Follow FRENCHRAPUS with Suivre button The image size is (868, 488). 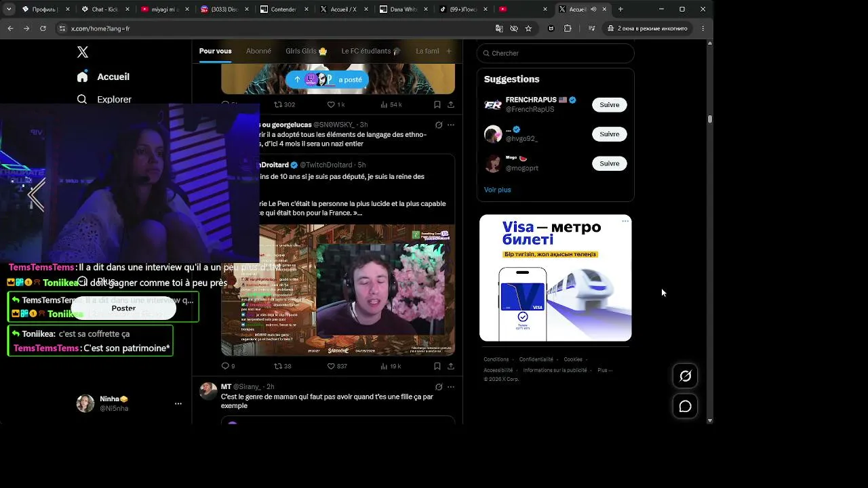[x=609, y=105]
